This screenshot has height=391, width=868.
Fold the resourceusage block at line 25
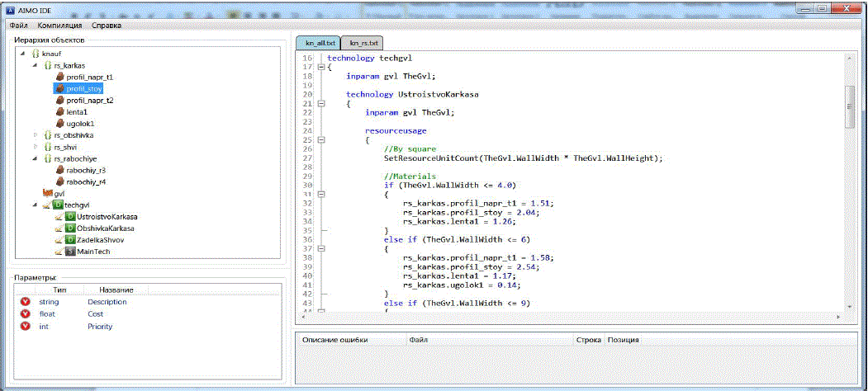[320, 139]
